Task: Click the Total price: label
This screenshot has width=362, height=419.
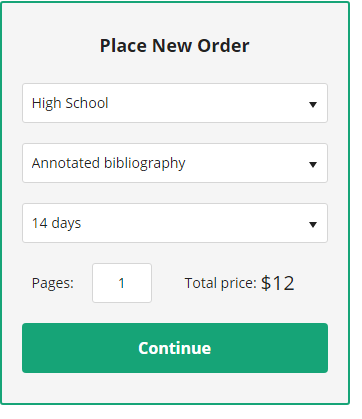Action: click(220, 283)
